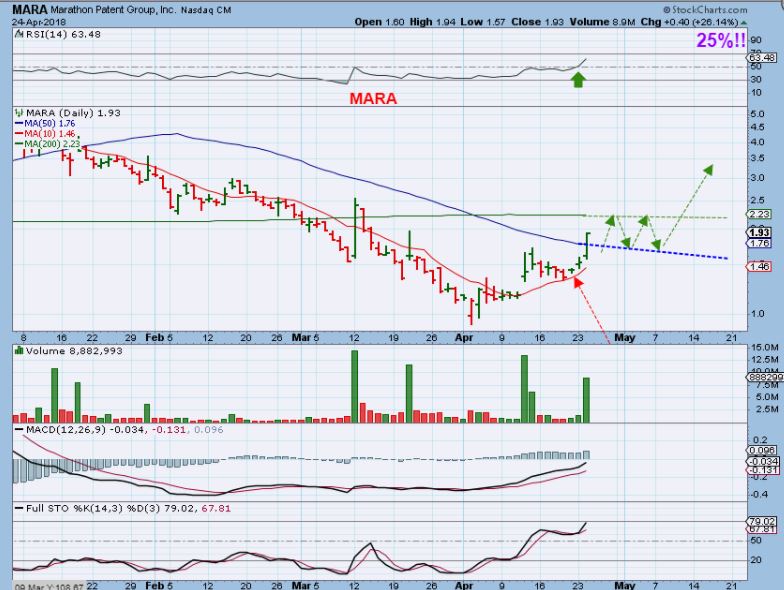
Task: Click the High 1.94 value
Action: pos(432,22)
